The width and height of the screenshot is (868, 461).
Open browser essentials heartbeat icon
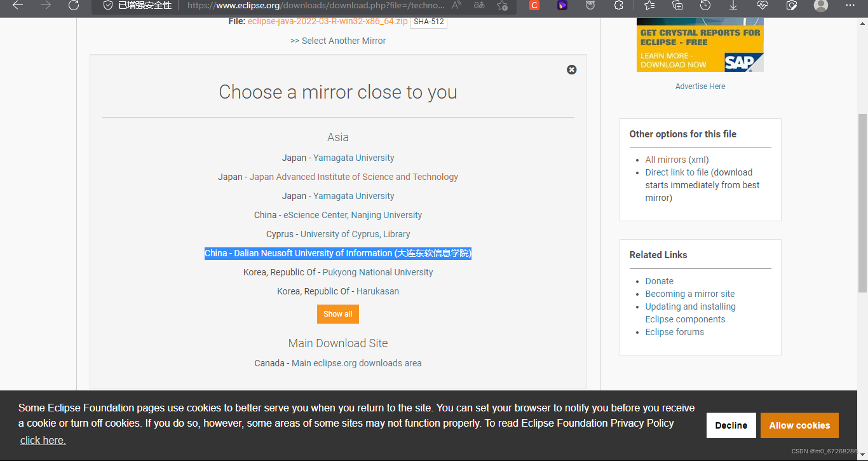(763, 5)
